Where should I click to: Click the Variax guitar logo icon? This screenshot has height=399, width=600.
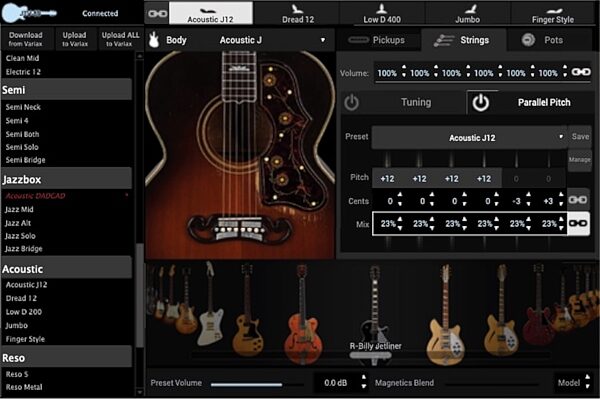(x=29, y=13)
